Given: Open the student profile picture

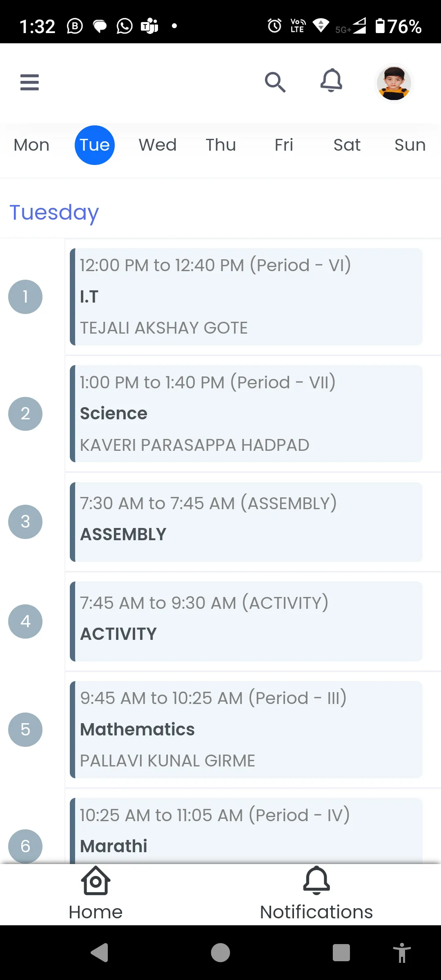Looking at the screenshot, I should click(x=394, y=83).
